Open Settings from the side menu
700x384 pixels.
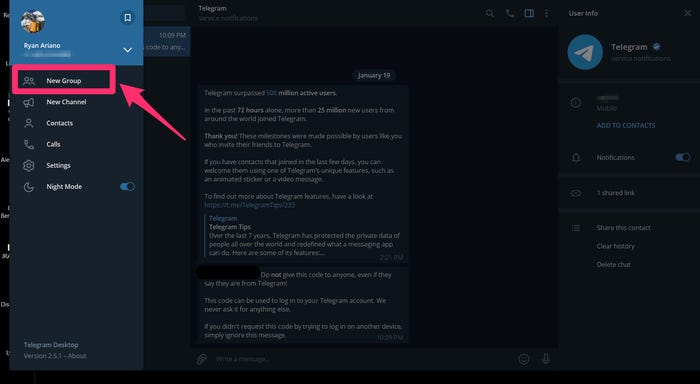76,166
